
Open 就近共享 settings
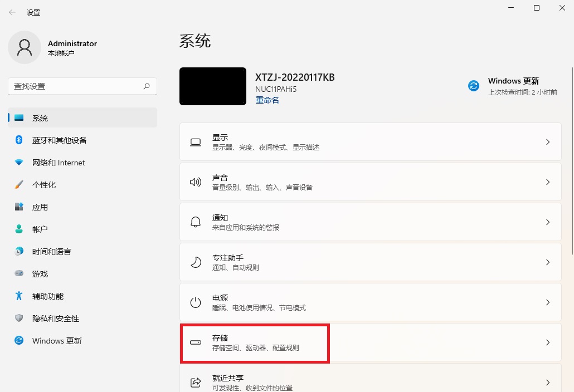pyautogui.click(x=370, y=381)
